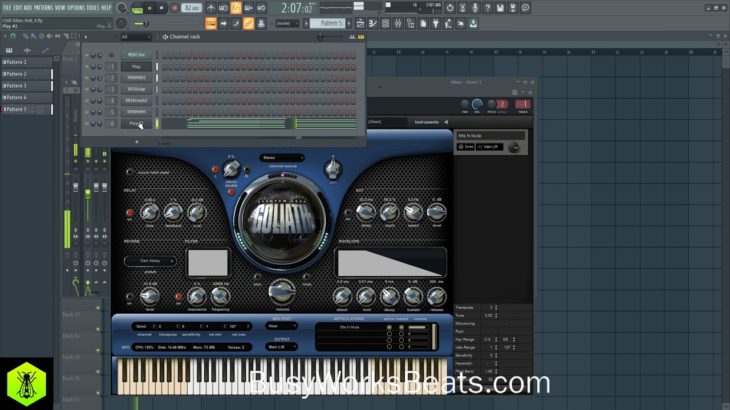730x410 pixels.
Task: Open the Playlist view icon
Action: pos(360,23)
